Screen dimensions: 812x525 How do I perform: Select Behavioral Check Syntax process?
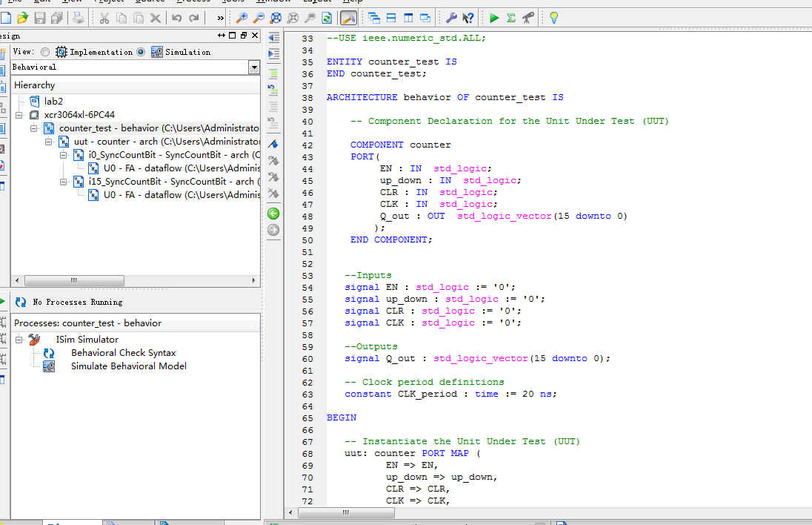pyautogui.click(x=123, y=353)
